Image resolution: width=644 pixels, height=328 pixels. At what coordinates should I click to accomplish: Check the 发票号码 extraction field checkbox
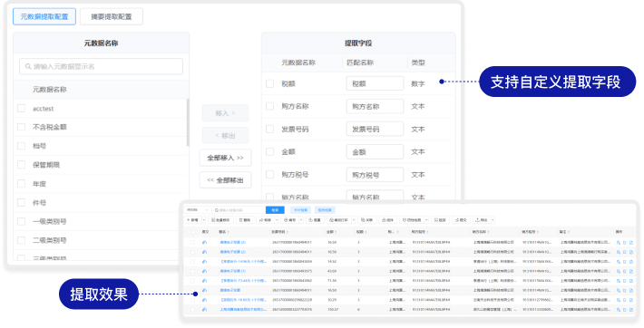(x=269, y=129)
